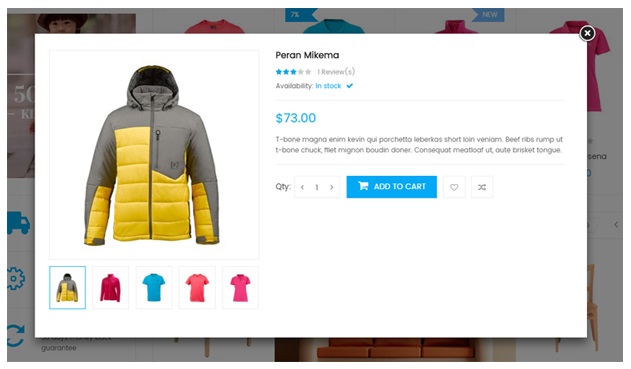
Task: Click the gear settings icon
Action: coord(16,278)
